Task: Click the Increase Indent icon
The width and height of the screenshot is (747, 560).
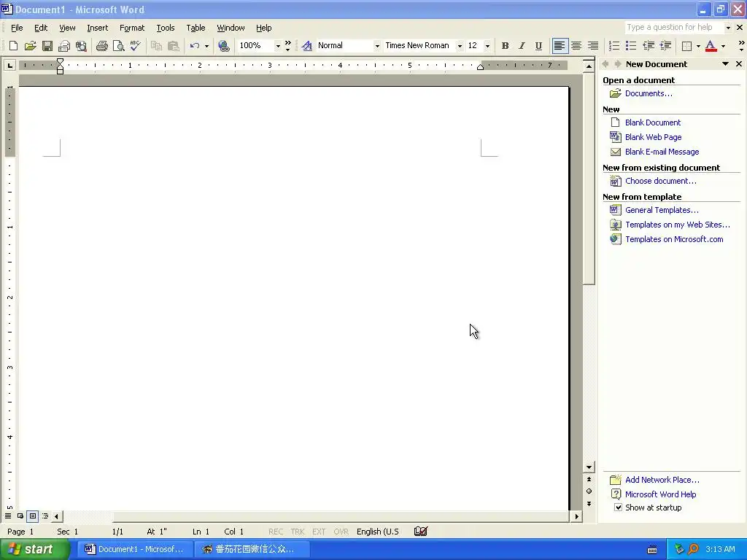Action: (665, 46)
